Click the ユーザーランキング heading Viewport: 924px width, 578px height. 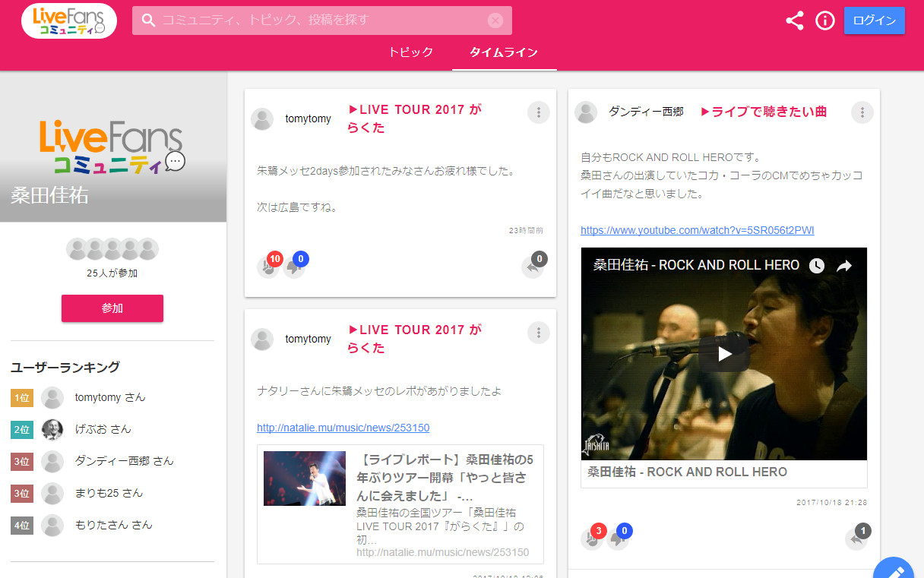coord(65,368)
